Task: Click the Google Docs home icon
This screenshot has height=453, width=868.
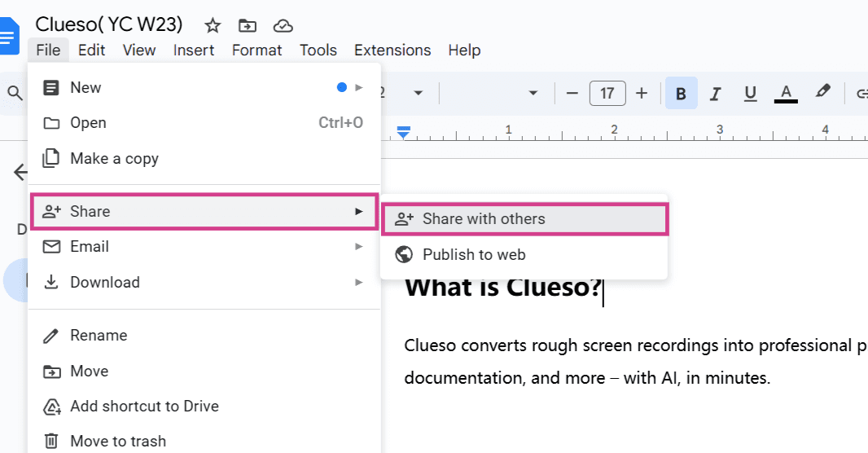Action: pyautogui.click(x=9, y=36)
